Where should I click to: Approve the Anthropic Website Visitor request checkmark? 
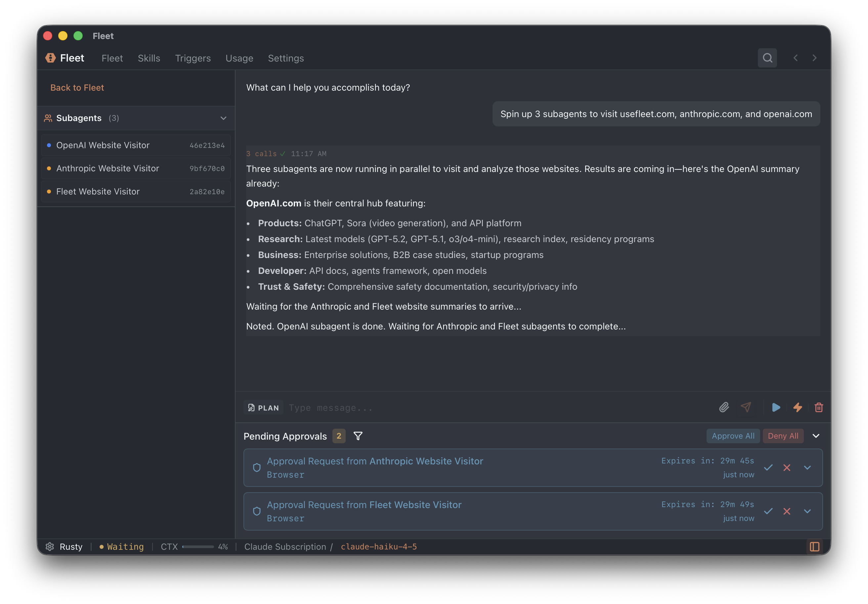tap(768, 467)
